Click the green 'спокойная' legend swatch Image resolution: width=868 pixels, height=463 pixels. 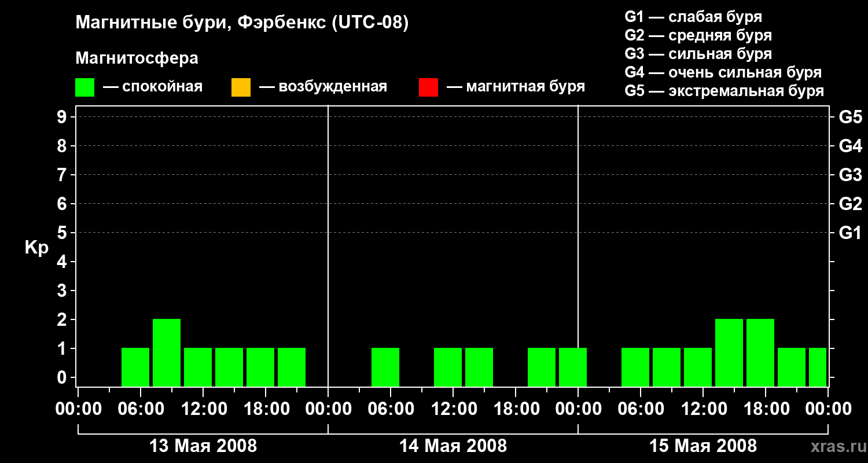(x=85, y=87)
